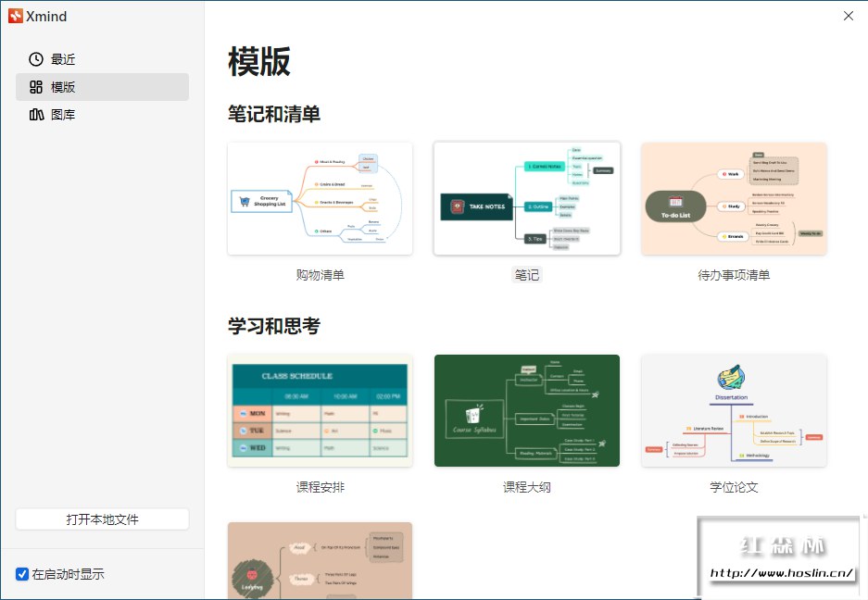Click the 学位论文 template caption
868x600 pixels.
pos(734,487)
